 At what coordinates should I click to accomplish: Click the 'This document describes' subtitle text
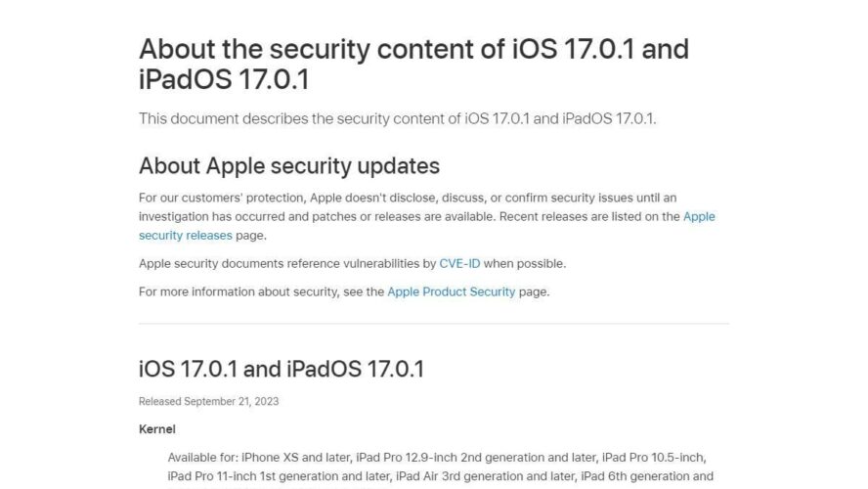(x=398, y=118)
